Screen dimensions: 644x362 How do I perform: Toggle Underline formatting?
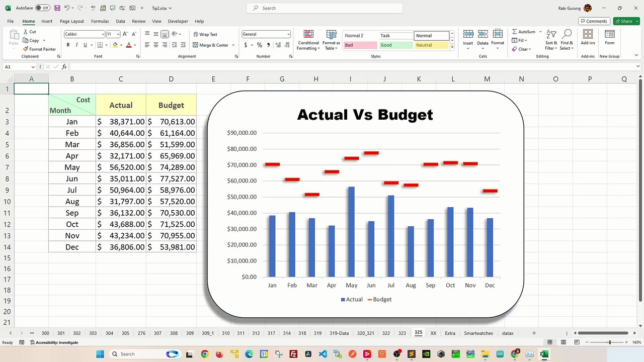(85, 45)
